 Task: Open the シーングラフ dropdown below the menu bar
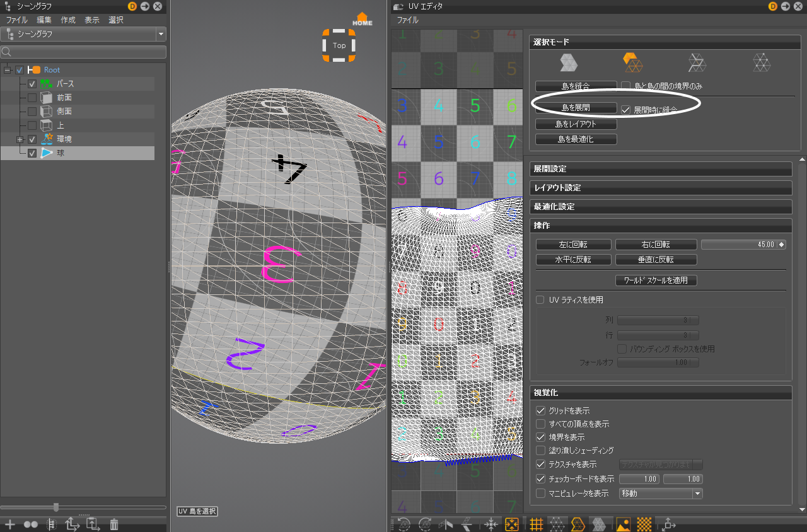click(84, 34)
